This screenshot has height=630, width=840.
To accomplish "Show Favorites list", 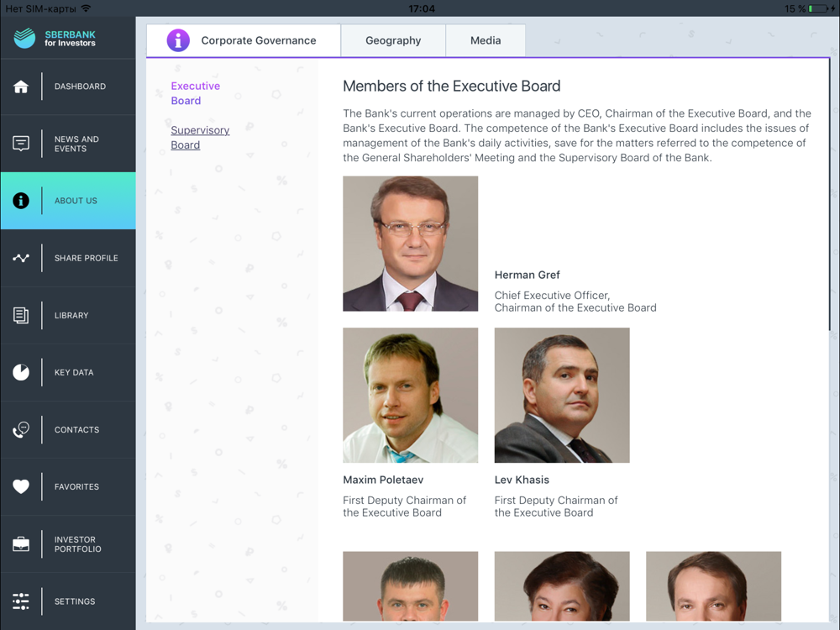I will 68,486.
